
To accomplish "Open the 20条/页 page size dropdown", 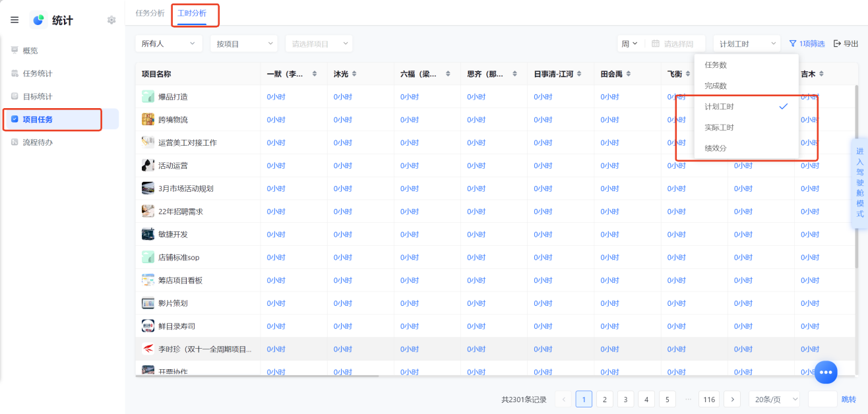I will tap(774, 399).
